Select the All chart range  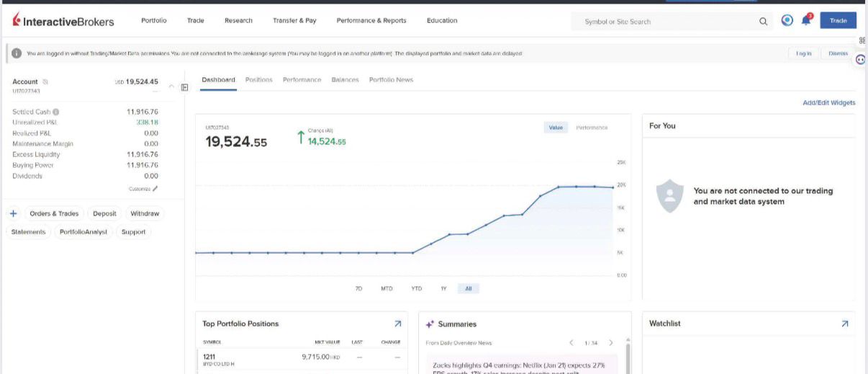tap(469, 288)
